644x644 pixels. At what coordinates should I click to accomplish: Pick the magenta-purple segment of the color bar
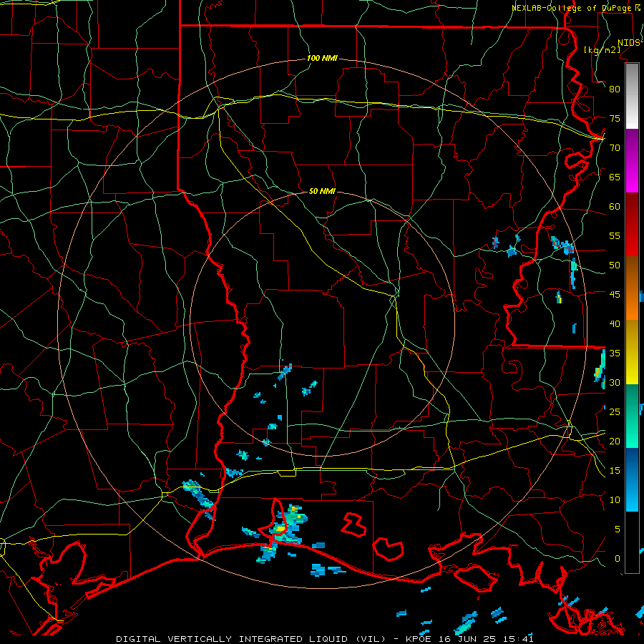[632, 161]
